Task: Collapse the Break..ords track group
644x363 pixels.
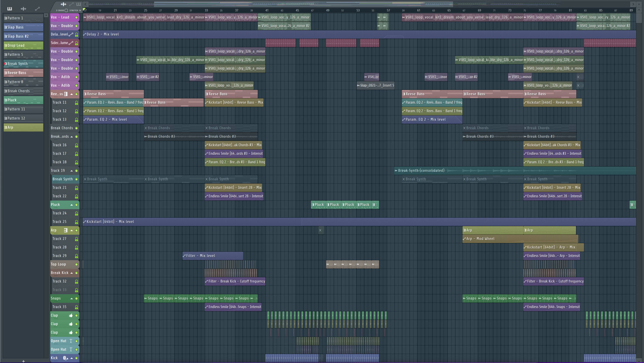Action: [71, 137]
